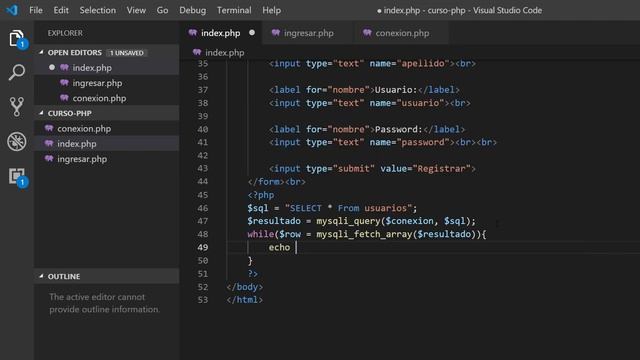Click PHP icon in index.php breadcrumb
The height and width of the screenshot is (360, 640).
point(197,52)
